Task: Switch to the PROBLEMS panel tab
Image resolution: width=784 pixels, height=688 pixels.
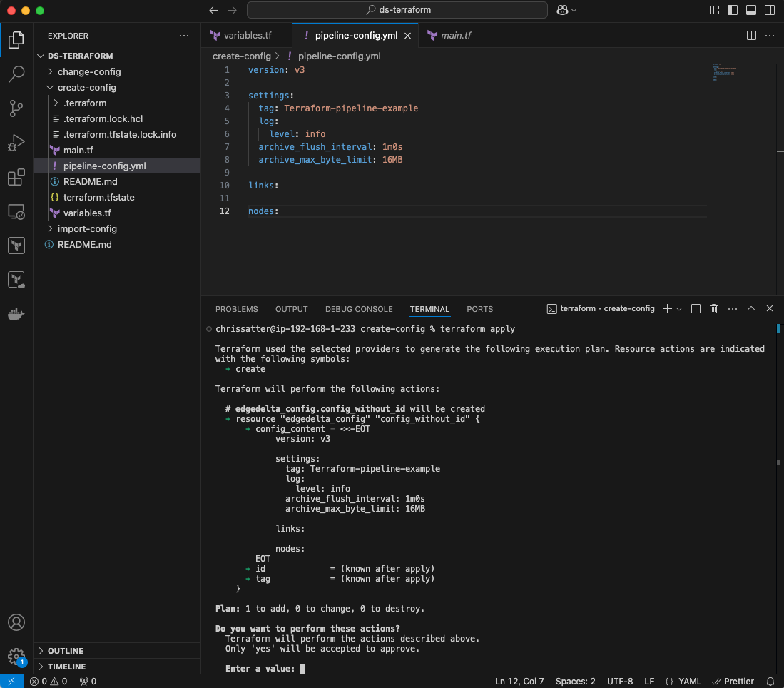Action: (236, 309)
